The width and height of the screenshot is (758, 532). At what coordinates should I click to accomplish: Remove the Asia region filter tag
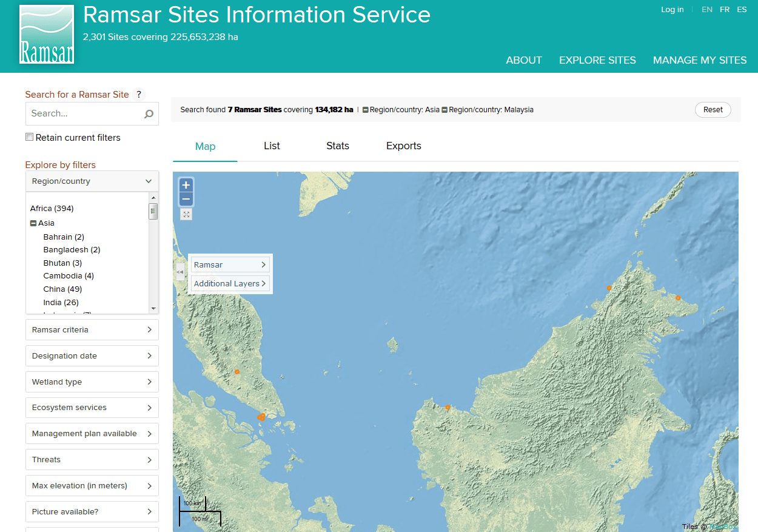(x=365, y=110)
